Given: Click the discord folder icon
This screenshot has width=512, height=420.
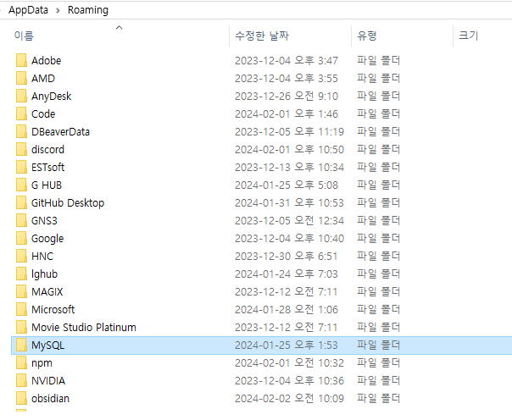Looking at the screenshot, I should tap(21, 149).
